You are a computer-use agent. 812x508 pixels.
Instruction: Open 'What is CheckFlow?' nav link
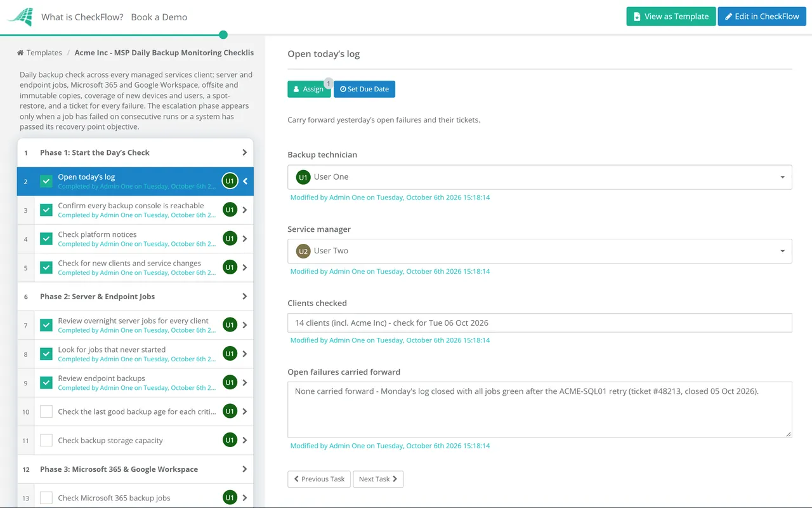[82, 17]
